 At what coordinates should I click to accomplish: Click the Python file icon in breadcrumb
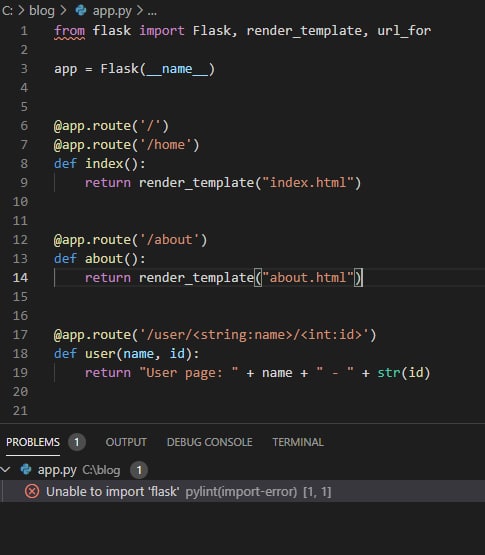pyautogui.click(x=81, y=11)
